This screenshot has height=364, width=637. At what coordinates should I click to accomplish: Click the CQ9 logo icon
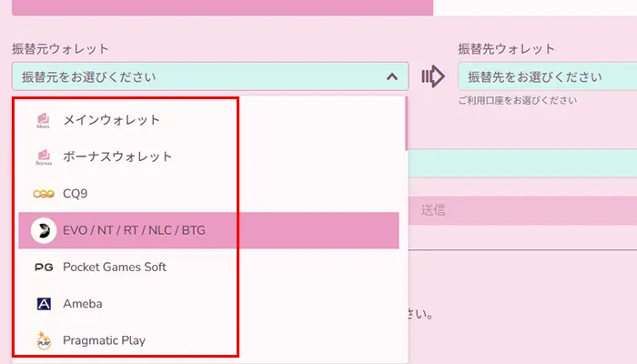tap(44, 194)
